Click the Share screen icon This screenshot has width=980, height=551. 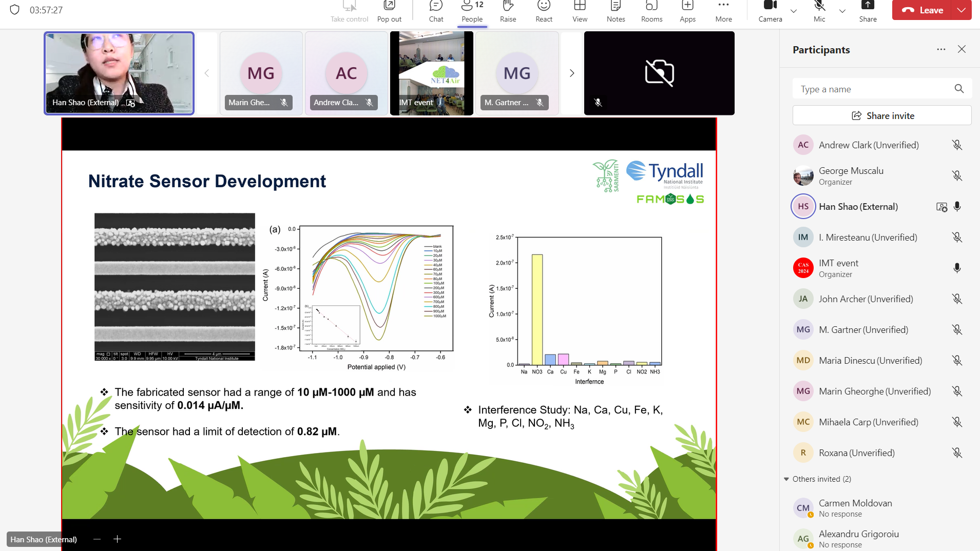point(868,11)
